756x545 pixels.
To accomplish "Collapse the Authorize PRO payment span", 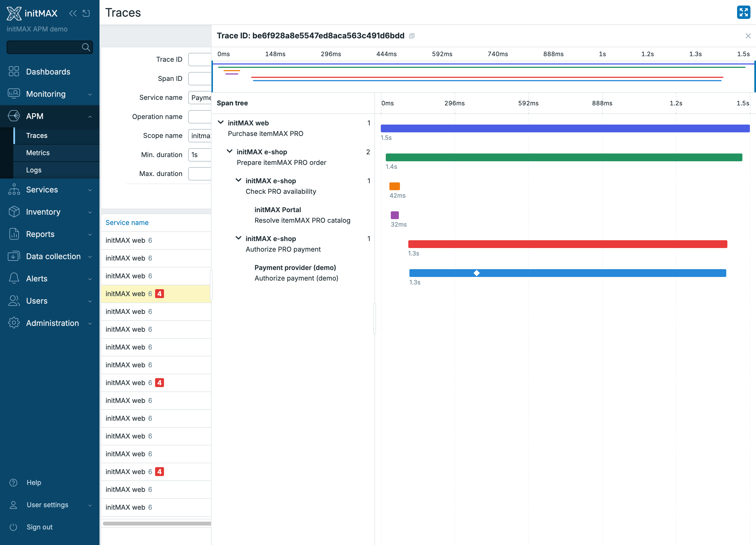I will tap(238, 238).
